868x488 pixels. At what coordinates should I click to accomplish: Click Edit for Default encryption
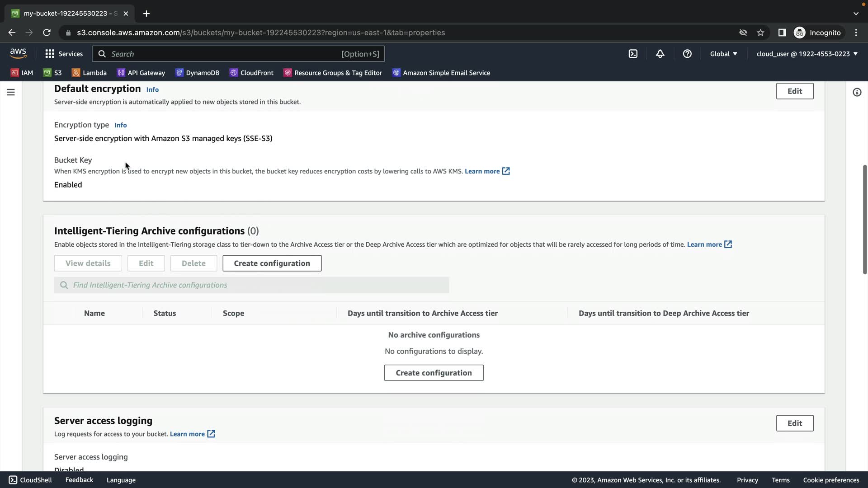coord(794,91)
